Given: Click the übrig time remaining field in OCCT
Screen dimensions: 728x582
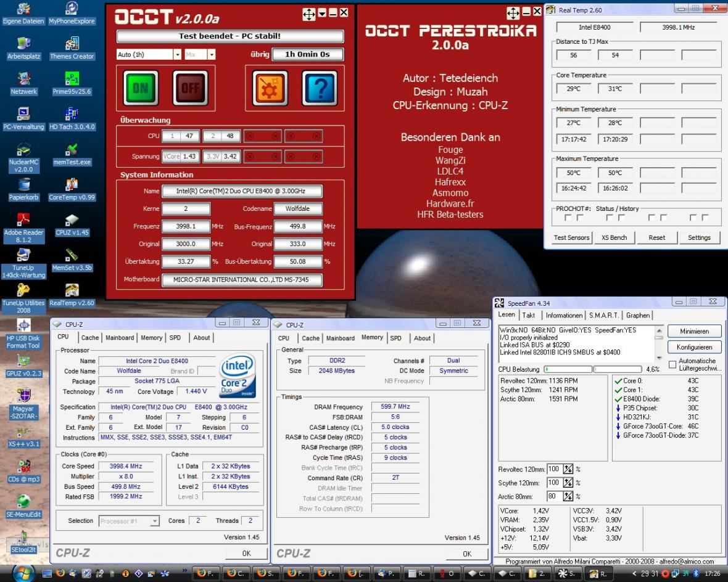Looking at the screenshot, I should (x=307, y=54).
